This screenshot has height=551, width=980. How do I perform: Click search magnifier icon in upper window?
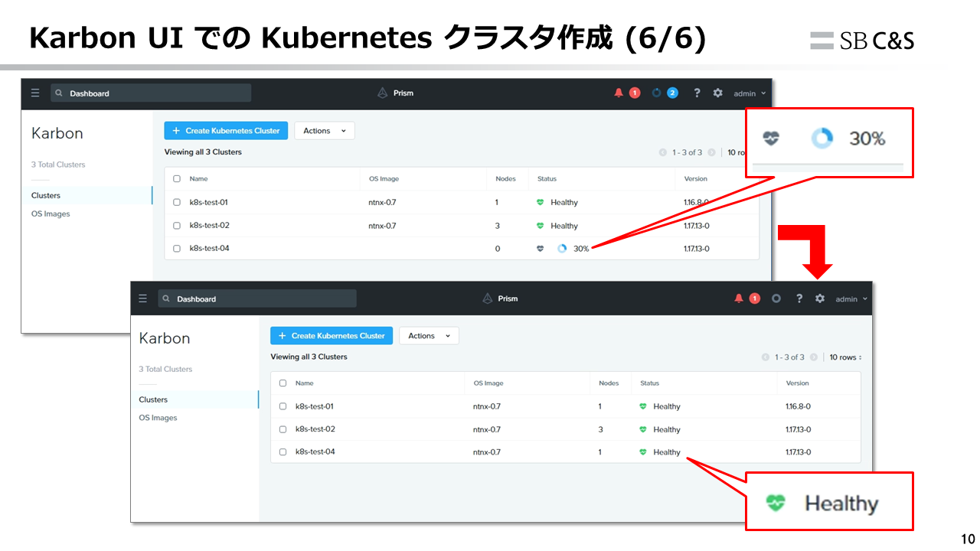[59, 93]
